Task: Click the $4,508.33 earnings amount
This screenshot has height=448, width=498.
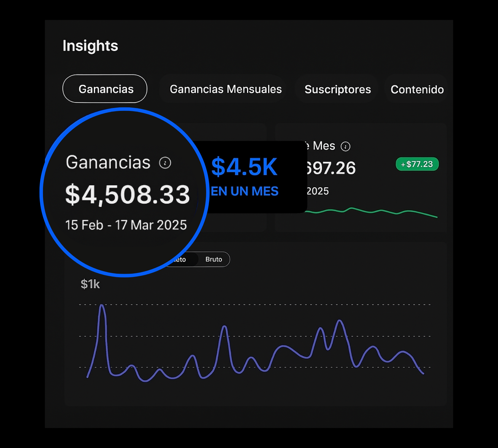Action: 127,194
